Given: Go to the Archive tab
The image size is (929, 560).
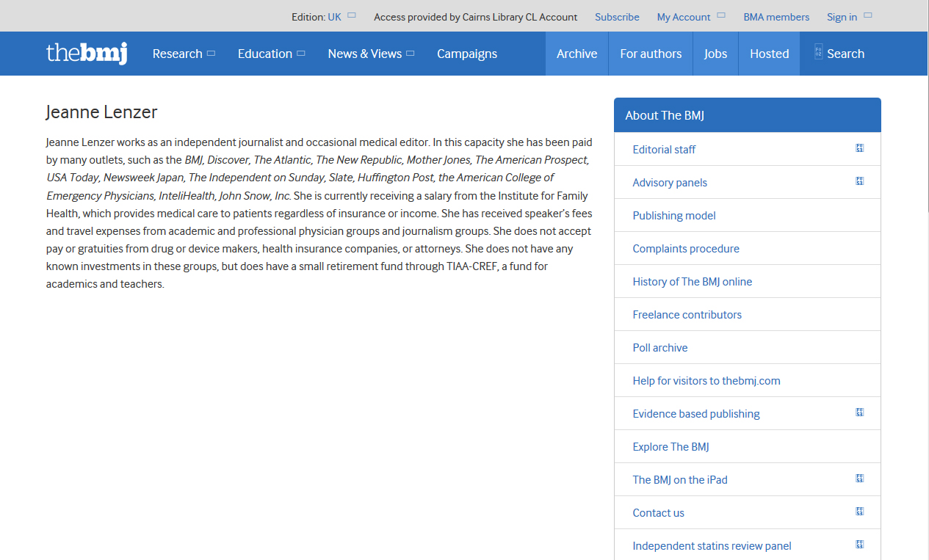Looking at the screenshot, I should [576, 54].
